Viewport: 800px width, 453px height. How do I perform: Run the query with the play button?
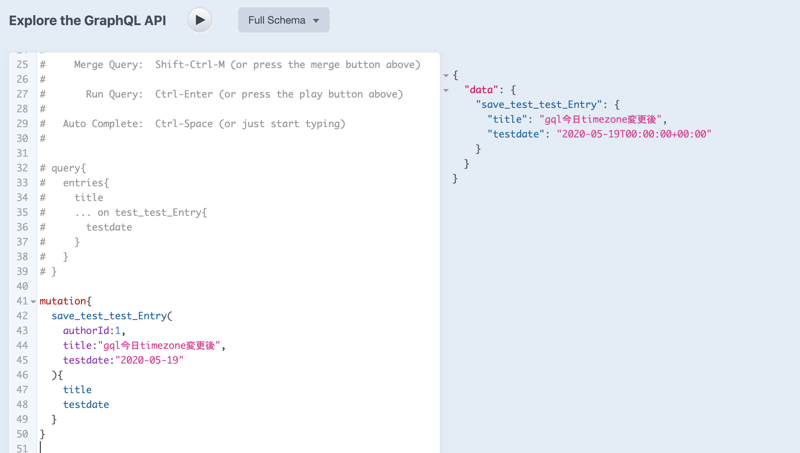tap(200, 20)
